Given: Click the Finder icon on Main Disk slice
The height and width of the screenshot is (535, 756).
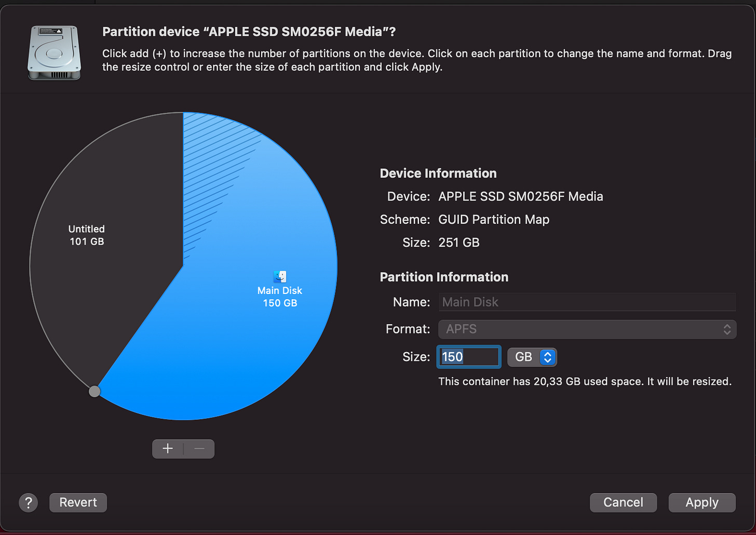Looking at the screenshot, I should point(280,276).
